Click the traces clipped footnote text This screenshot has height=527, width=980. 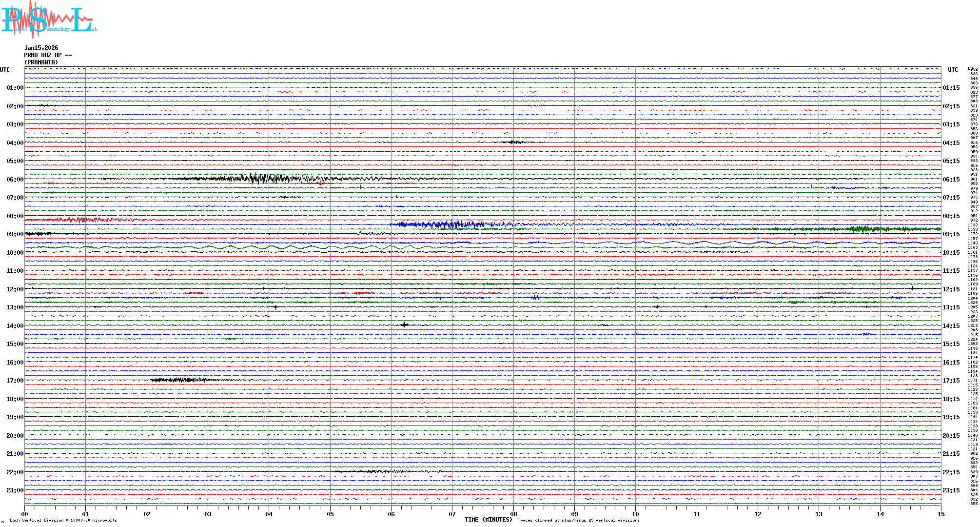pyautogui.click(x=578, y=520)
